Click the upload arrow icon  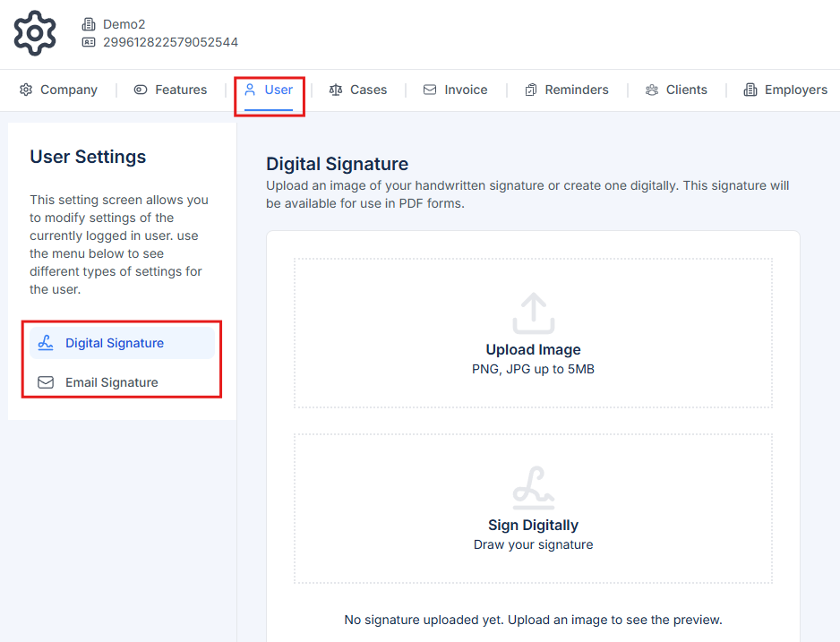533,314
